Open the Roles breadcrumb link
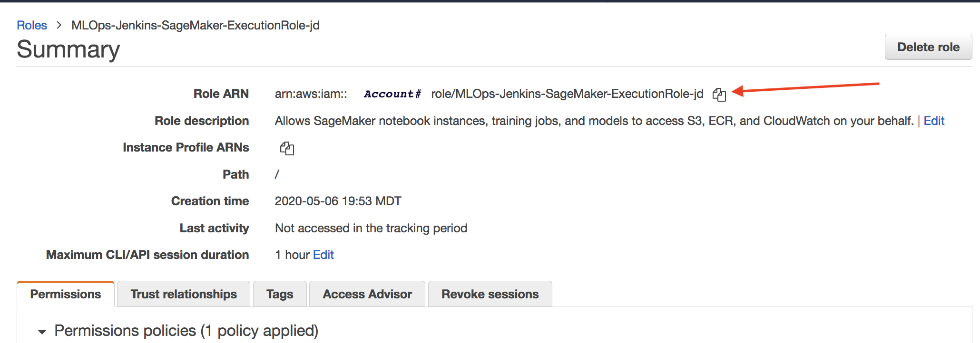 tap(32, 25)
